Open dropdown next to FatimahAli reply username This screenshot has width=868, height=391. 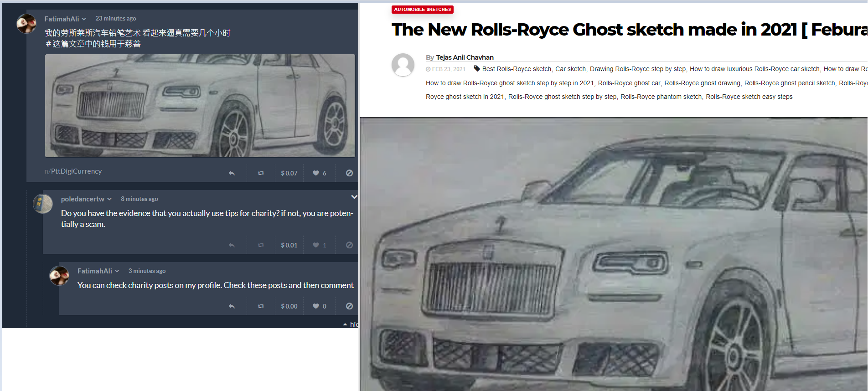117,271
